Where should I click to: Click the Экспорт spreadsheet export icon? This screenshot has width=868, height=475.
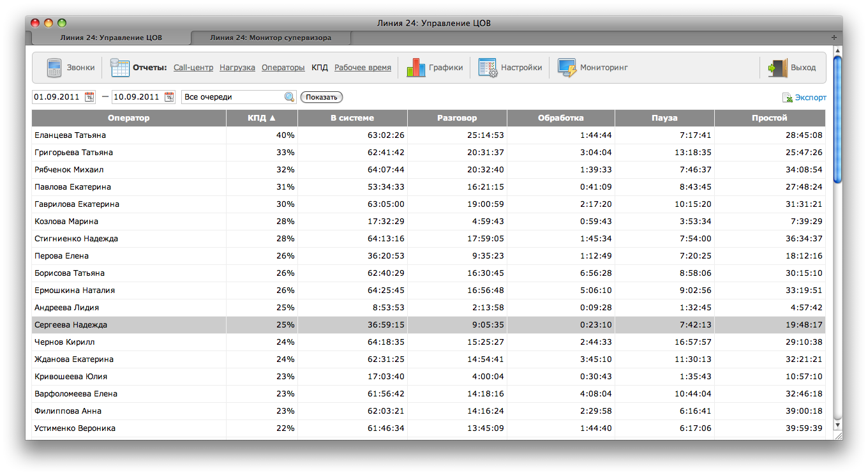click(x=788, y=98)
